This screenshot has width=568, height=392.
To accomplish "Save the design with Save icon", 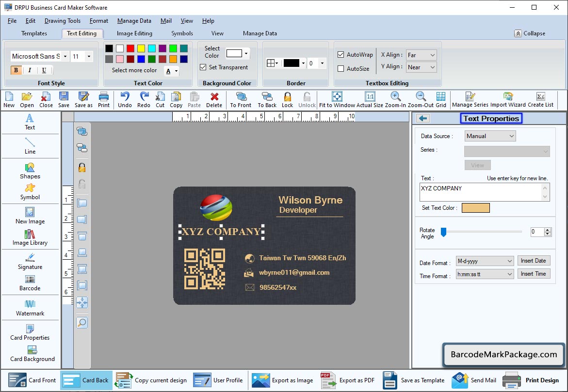I will pyautogui.click(x=64, y=99).
